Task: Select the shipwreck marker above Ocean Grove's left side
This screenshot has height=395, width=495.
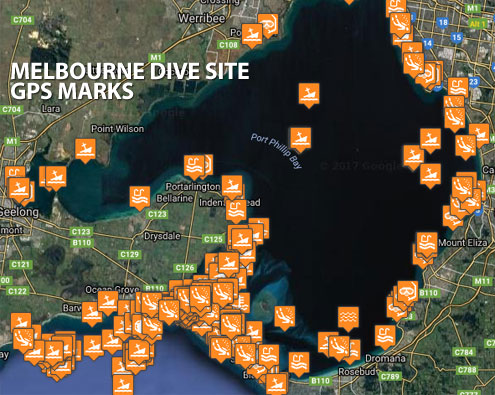Action: (108, 302)
